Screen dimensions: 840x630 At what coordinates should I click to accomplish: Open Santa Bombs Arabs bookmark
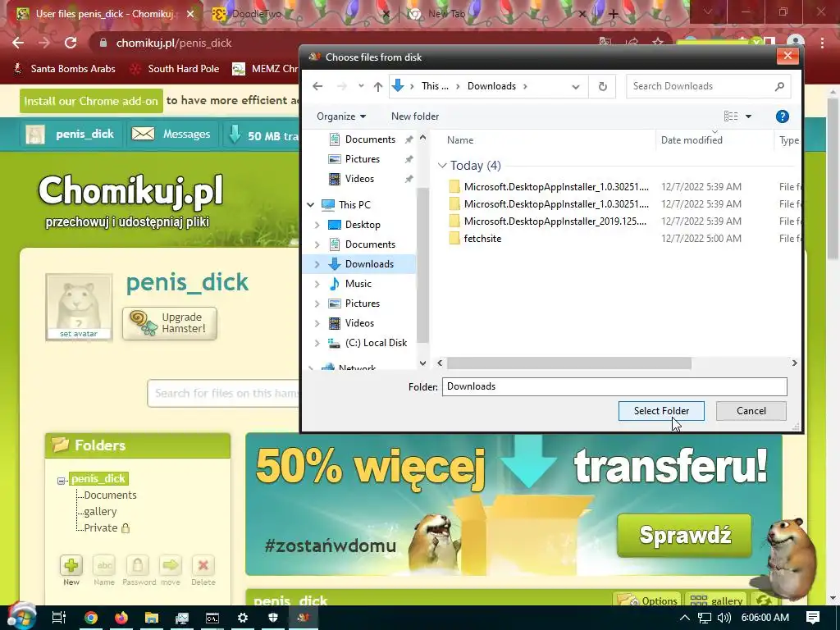click(64, 69)
